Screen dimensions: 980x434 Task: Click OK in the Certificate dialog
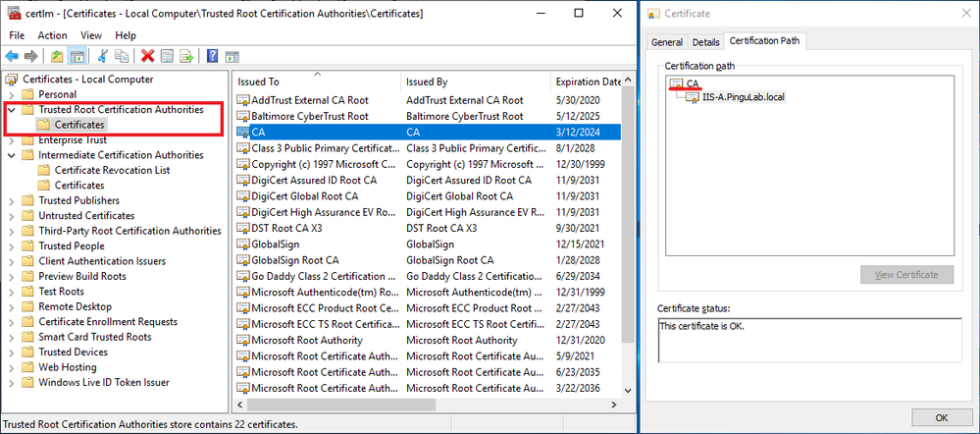pyautogui.click(x=942, y=417)
